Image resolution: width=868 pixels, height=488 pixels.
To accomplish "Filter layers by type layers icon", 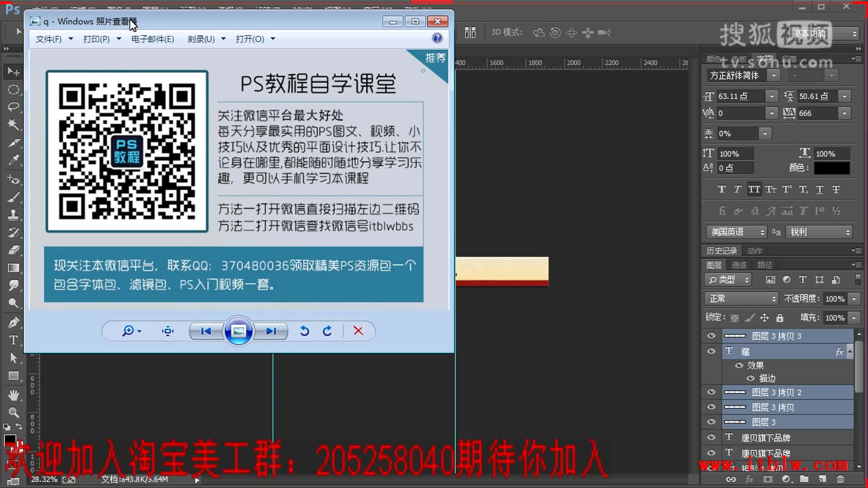I will coord(803,280).
